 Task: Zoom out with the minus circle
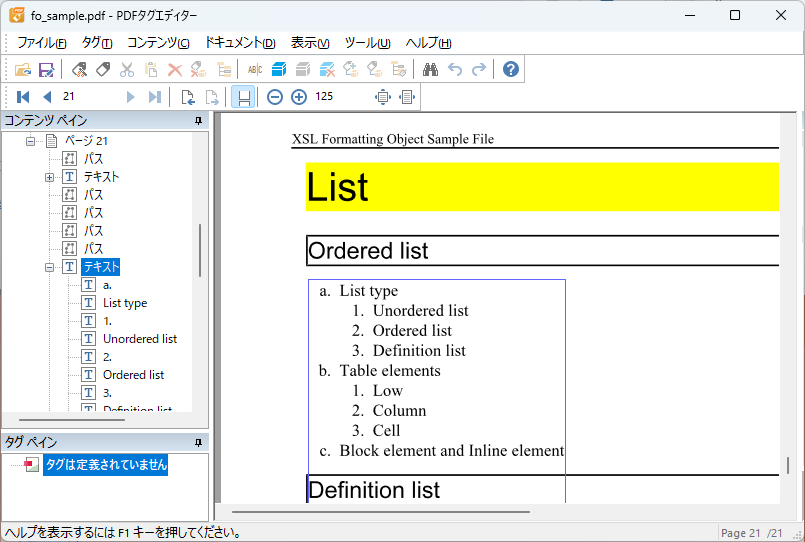275,96
